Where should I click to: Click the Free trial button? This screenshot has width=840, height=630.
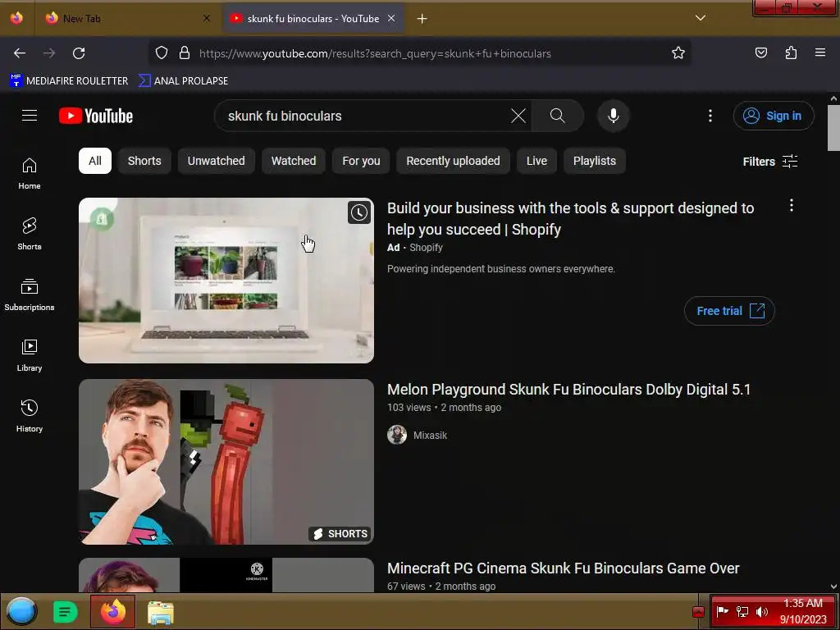coord(729,311)
